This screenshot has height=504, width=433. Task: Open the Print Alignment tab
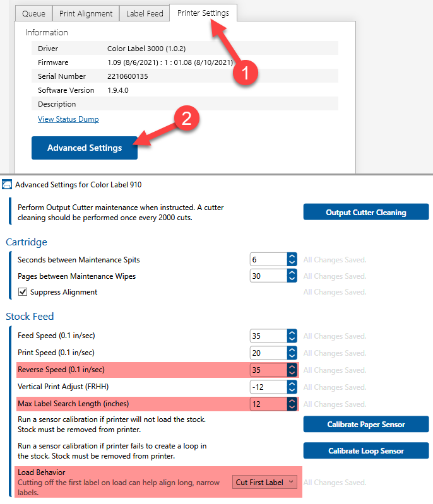86,13
